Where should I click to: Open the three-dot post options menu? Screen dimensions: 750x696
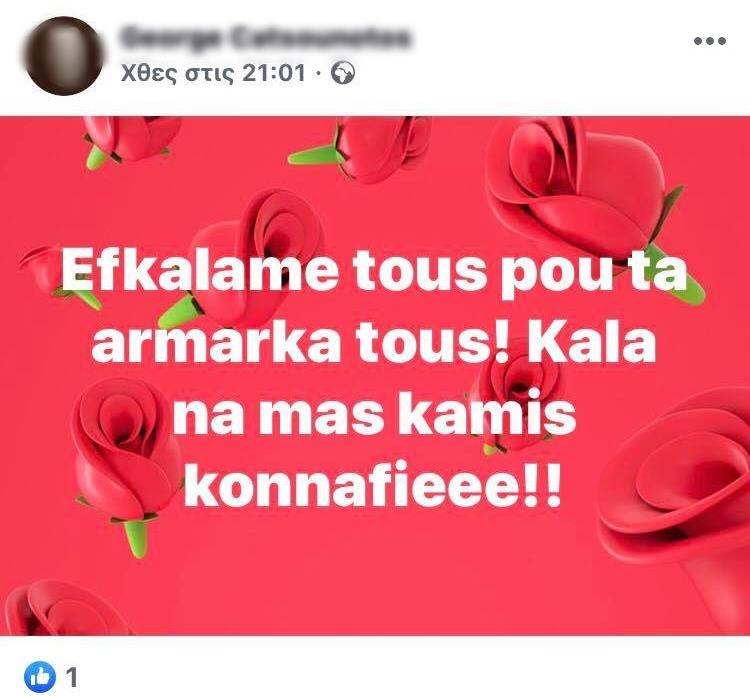click(710, 41)
